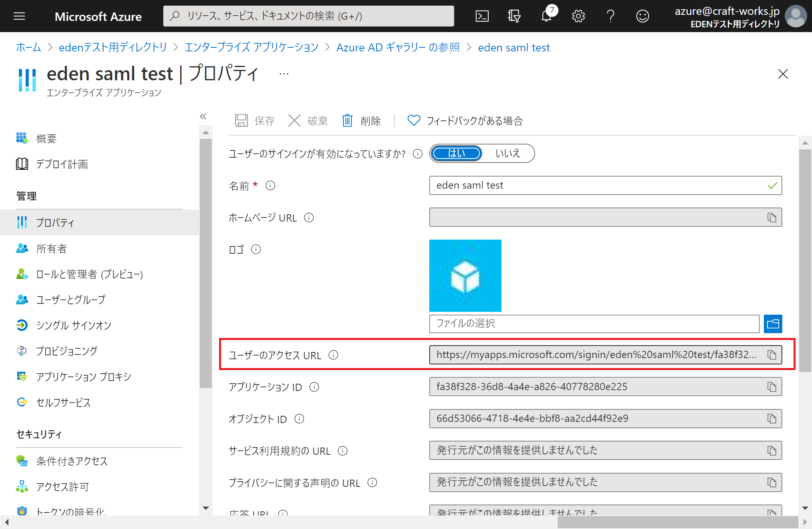
Task: Copy the プライバシーに関する声明の URL value
Action: click(772, 482)
